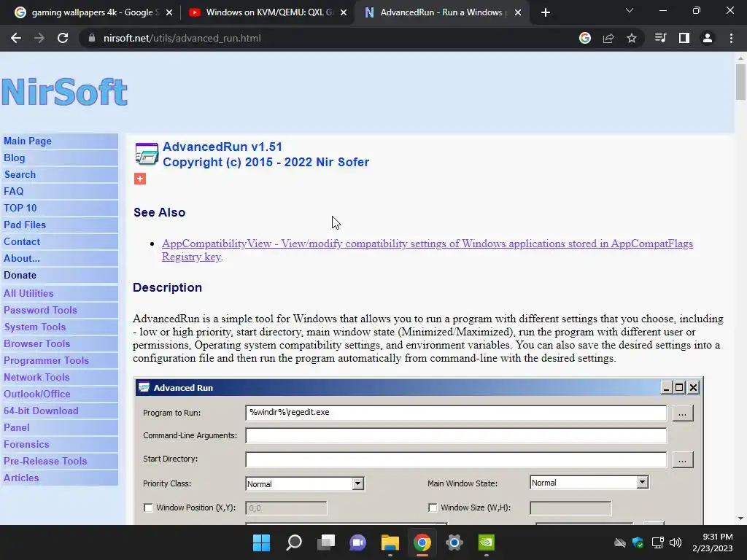The width and height of the screenshot is (747, 560).
Task: Click the Windows Security tray icon
Action: 638,542
